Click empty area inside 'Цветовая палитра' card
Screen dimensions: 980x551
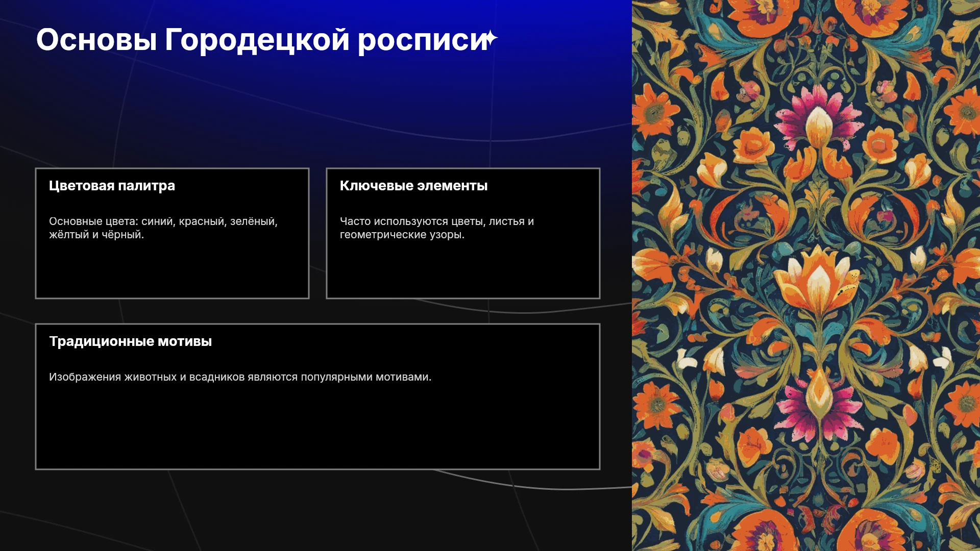tap(172, 270)
